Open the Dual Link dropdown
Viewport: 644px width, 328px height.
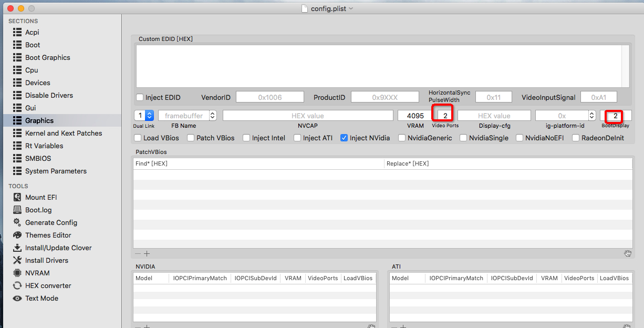[144, 116]
